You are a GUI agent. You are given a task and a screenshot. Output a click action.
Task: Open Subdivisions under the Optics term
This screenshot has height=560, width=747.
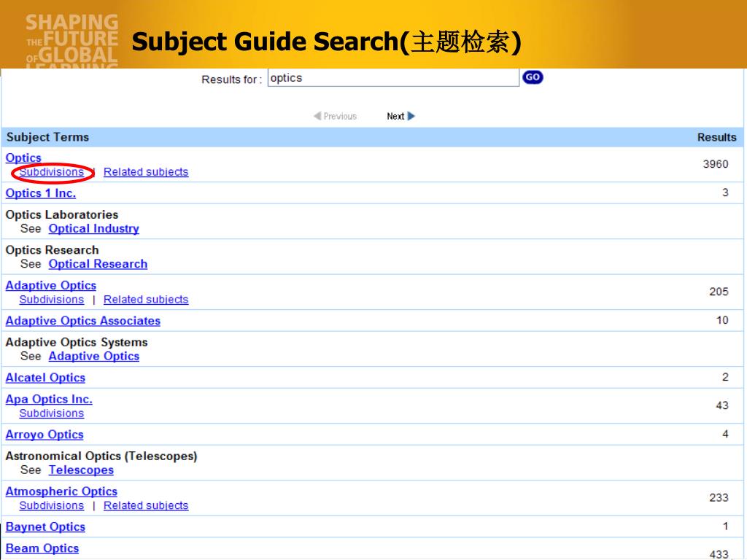(x=52, y=172)
